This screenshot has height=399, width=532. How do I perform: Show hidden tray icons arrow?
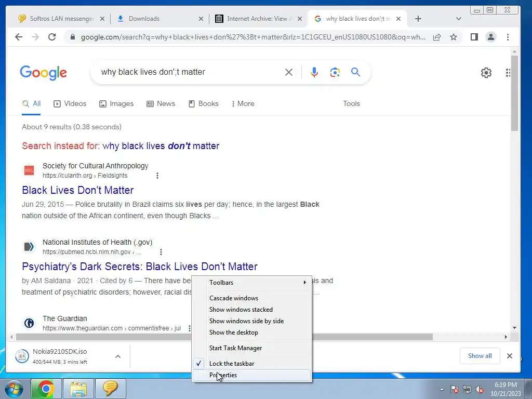pyautogui.click(x=442, y=389)
